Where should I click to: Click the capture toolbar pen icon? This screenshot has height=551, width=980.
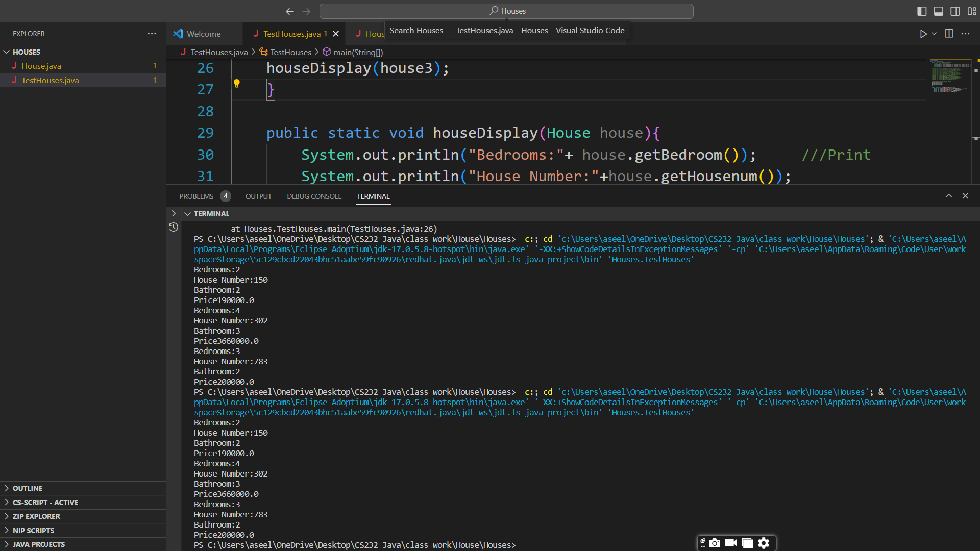click(703, 543)
